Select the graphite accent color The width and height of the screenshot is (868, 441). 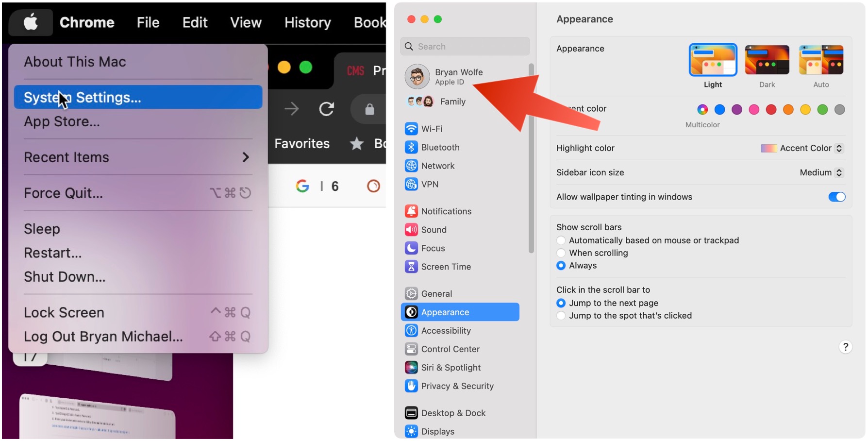click(x=839, y=110)
